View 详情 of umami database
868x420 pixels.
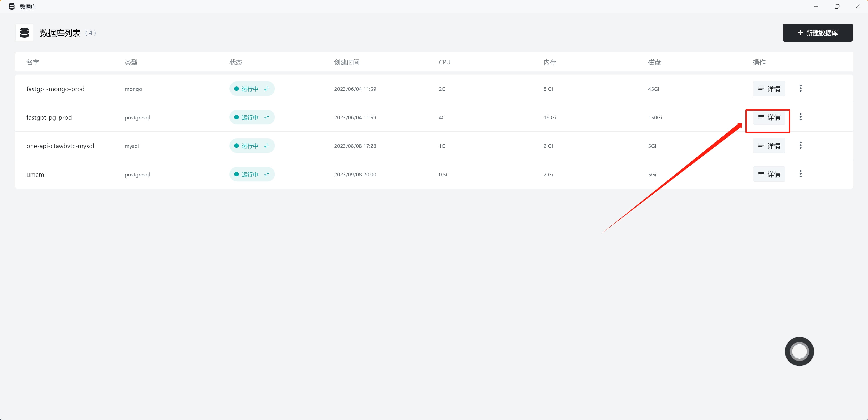click(x=769, y=174)
